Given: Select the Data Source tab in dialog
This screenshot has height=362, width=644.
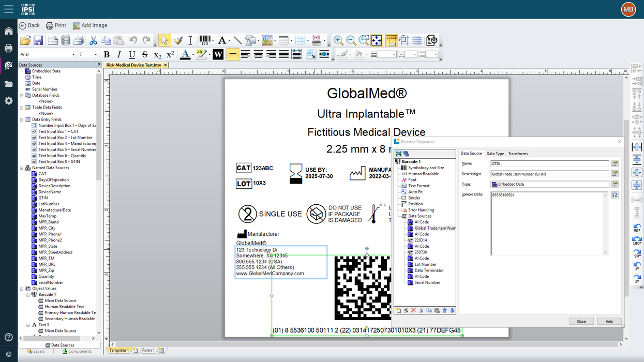Looking at the screenshot, I should [471, 153].
